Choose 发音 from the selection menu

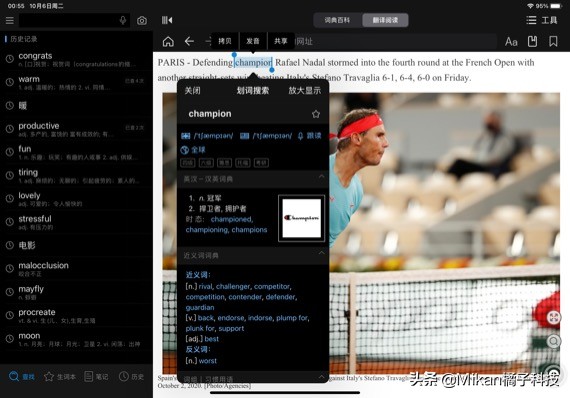click(253, 41)
